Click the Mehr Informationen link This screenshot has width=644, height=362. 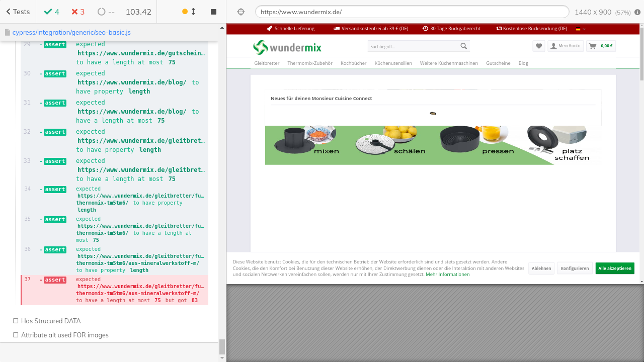tap(447, 275)
